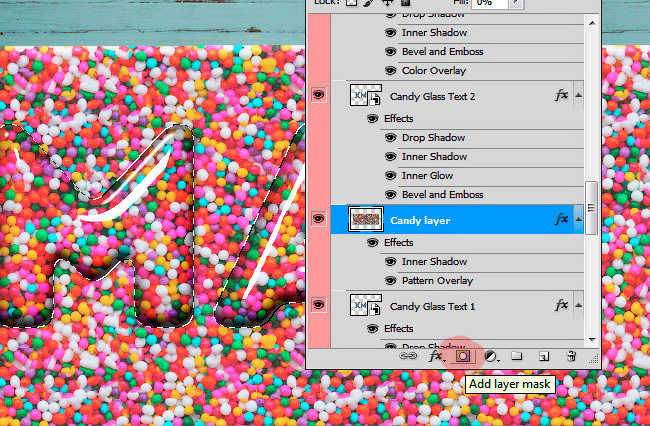Click the Add layer mask button
The width and height of the screenshot is (650, 426).
coord(463,356)
